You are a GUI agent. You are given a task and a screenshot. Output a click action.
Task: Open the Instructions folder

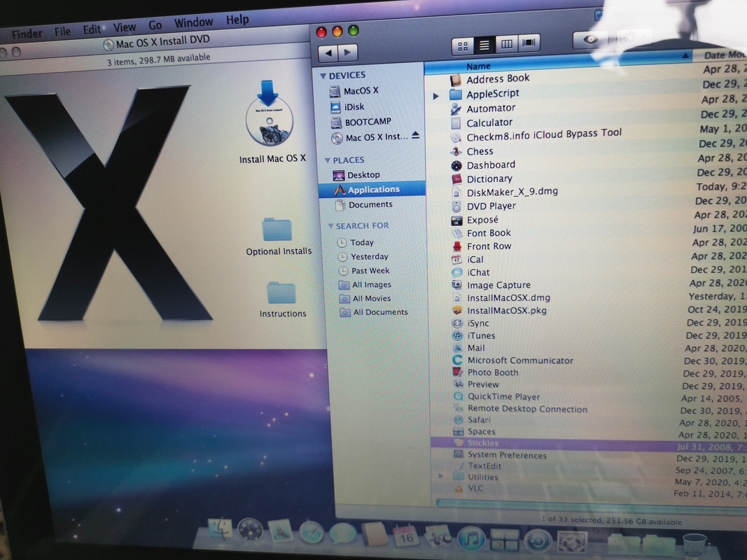[x=281, y=293]
